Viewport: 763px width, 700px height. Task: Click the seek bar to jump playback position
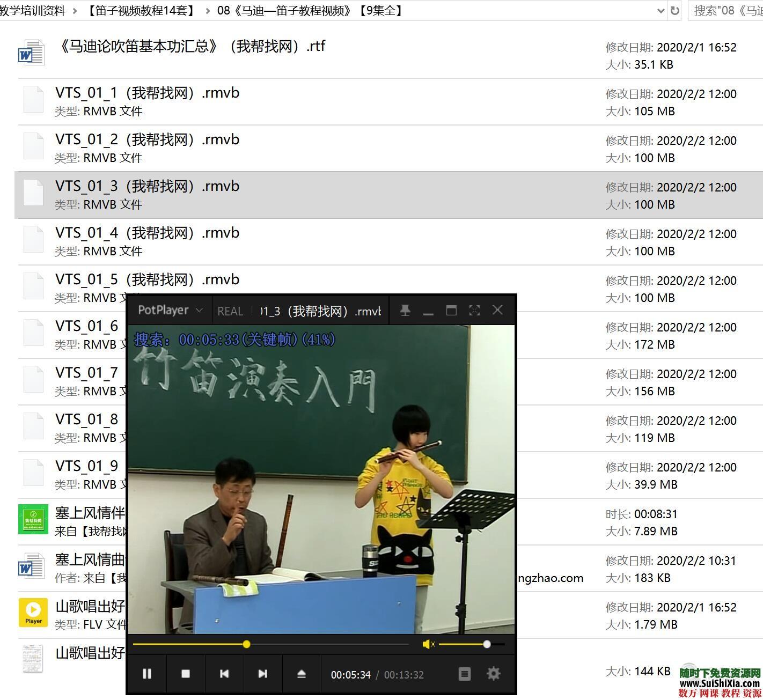click(x=322, y=644)
